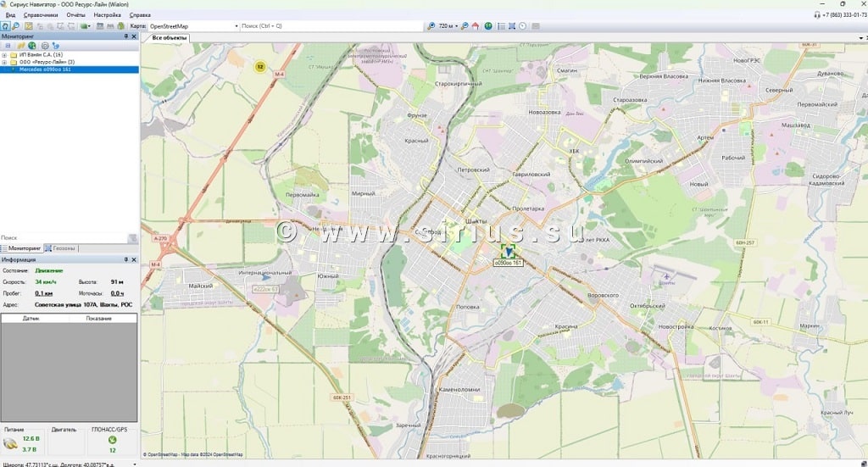Click the search filter icon beside Поиск field

coord(132,238)
